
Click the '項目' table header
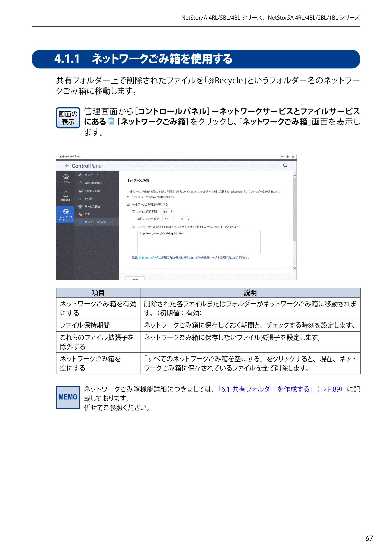pos(98,293)
